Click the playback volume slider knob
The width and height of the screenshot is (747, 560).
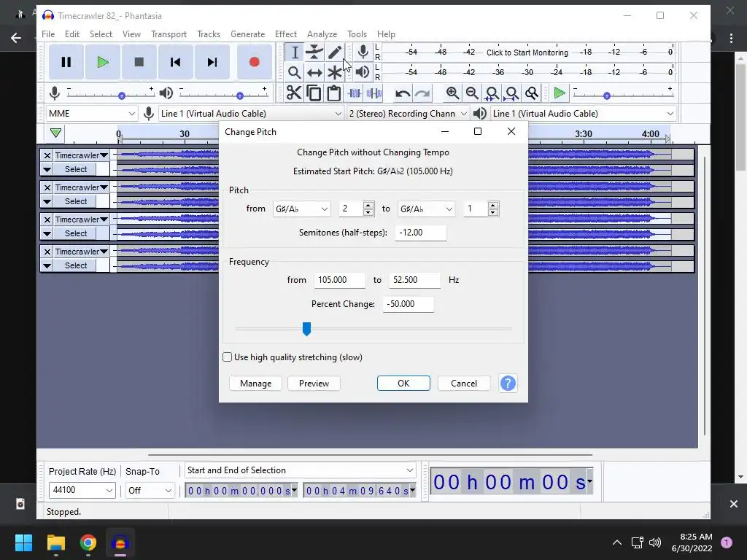pyautogui.click(x=240, y=96)
